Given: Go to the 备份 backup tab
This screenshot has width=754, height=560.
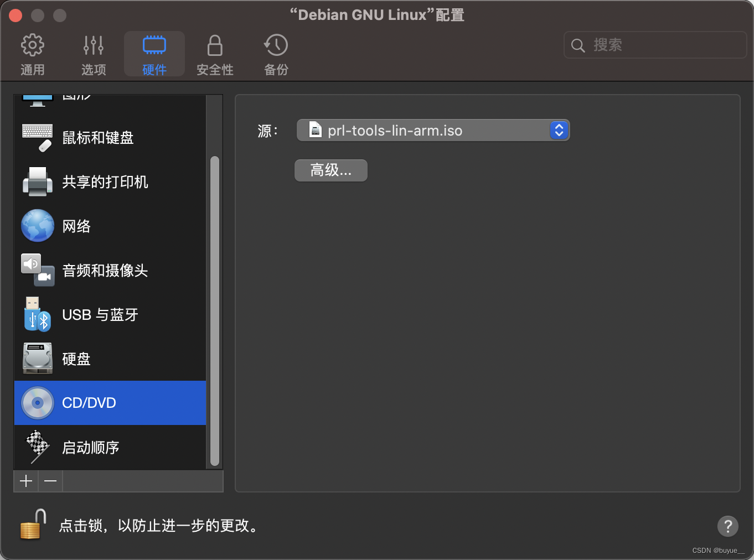Looking at the screenshot, I should click(x=276, y=54).
